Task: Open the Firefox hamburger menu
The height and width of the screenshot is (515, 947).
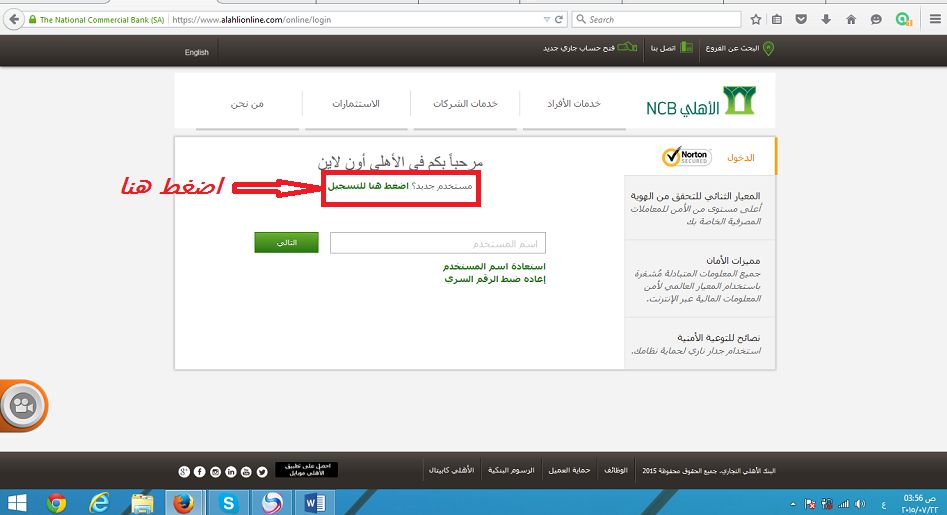Action: [930, 19]
